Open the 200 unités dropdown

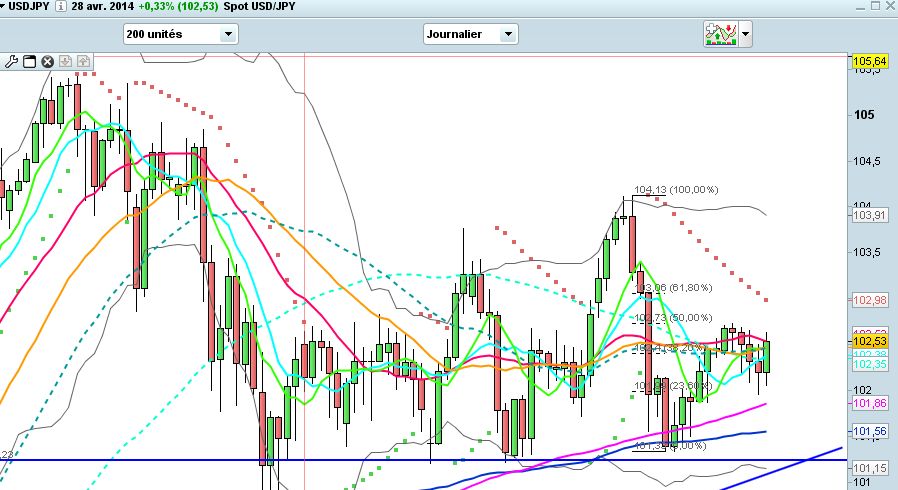pyautogui.click(x=180, y=34)
